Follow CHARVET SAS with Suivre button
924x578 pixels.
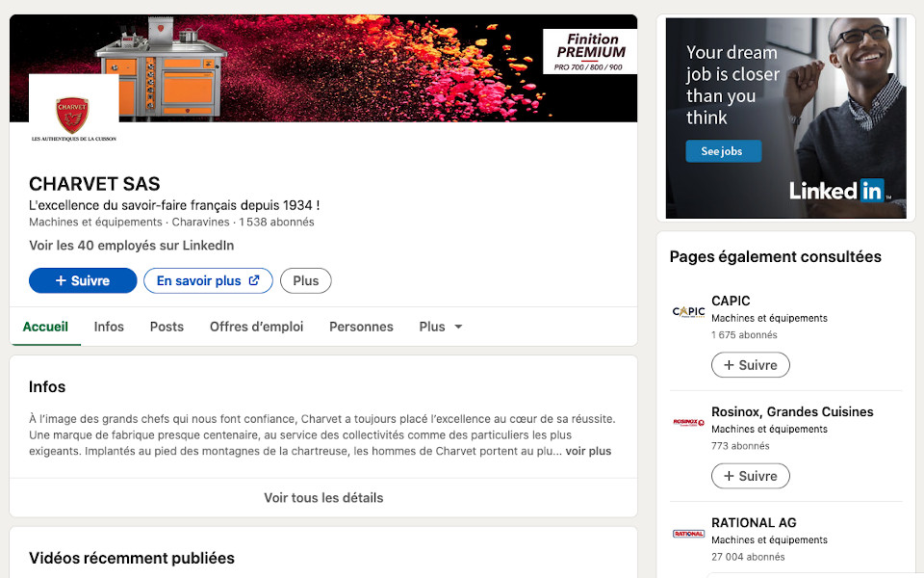point(83,280)
